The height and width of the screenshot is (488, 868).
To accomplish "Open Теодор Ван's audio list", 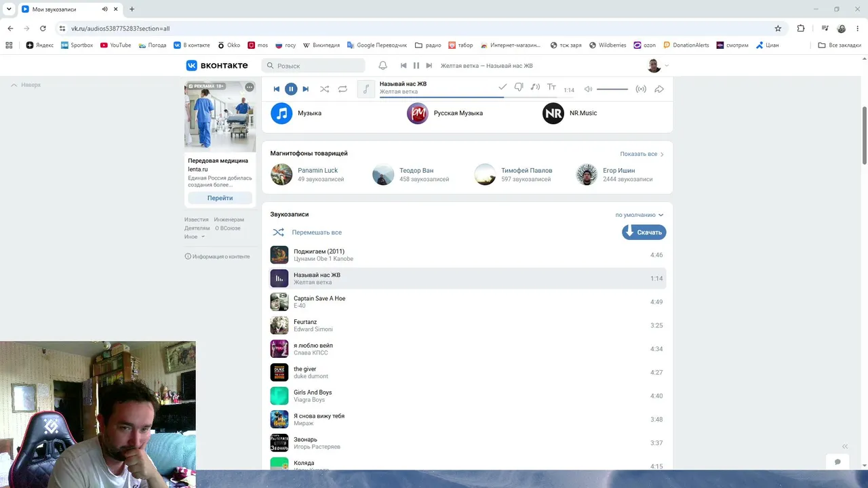I will [x=416, y=170].
